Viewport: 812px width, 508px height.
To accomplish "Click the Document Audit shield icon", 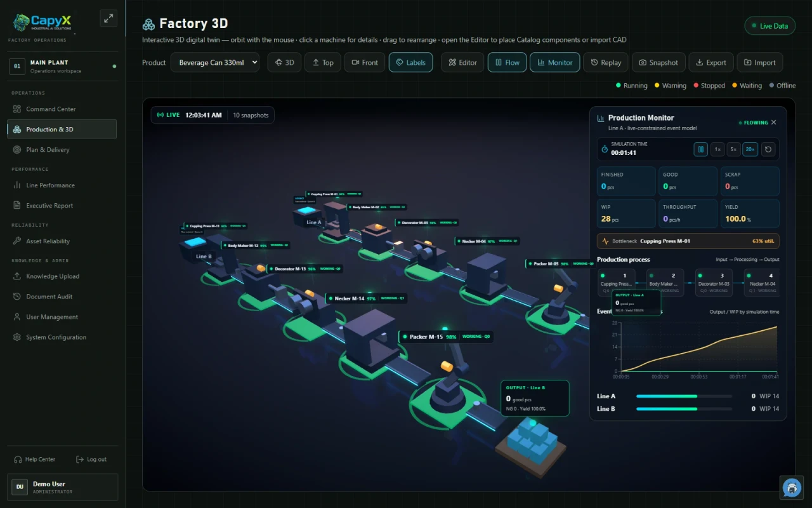I will point(17,297).
